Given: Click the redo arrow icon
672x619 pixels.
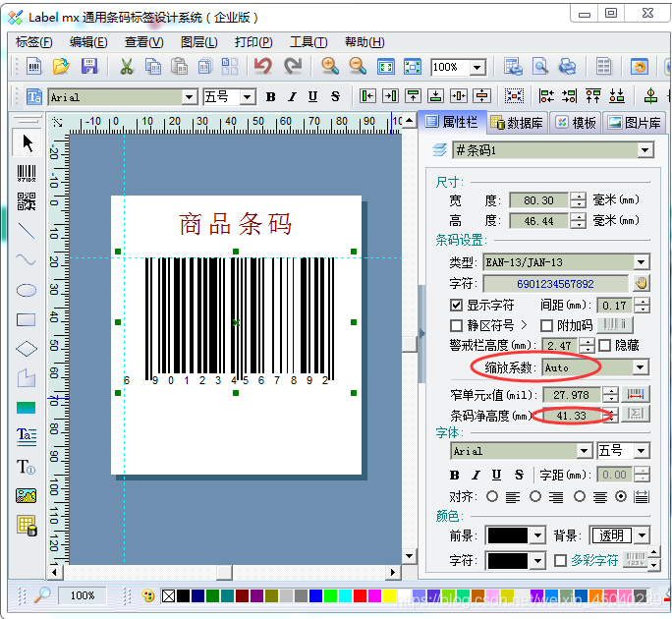Looking at the screenshot, I should pos(293,66).
